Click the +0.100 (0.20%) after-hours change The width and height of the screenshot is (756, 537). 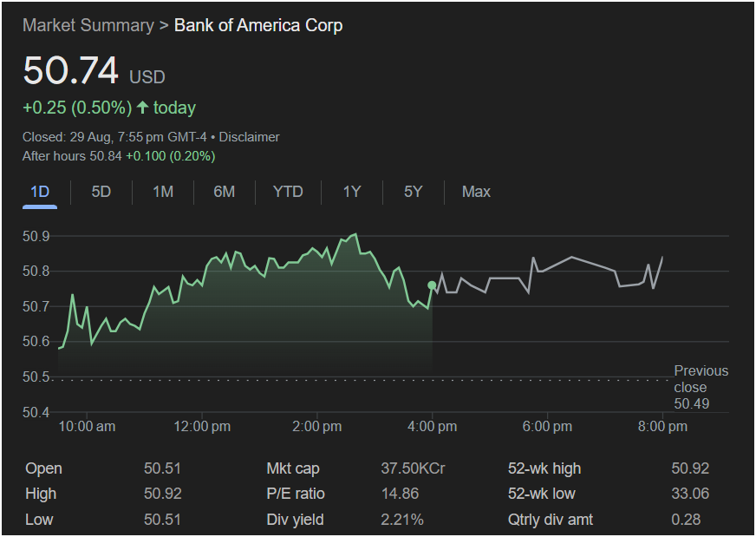[171, 156]
